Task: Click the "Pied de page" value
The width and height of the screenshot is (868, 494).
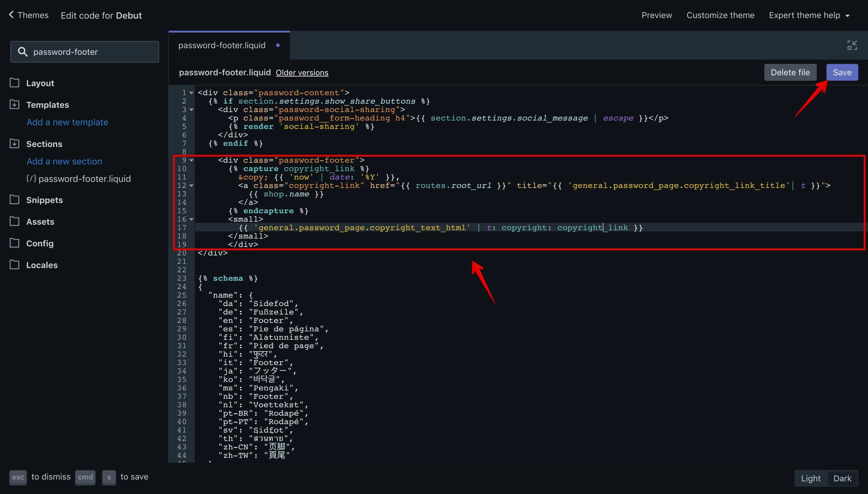Action: 284,346
